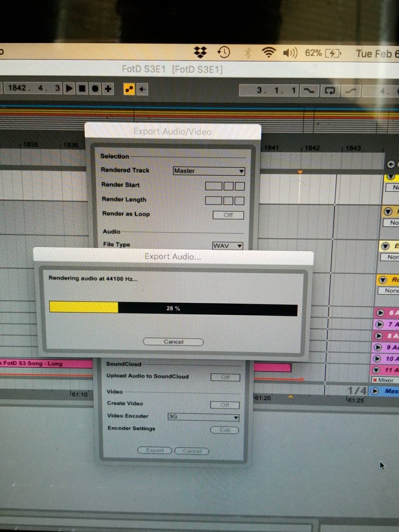Click the Stop transport button
This screenshot has width=399, height=532.
point(82,89)
